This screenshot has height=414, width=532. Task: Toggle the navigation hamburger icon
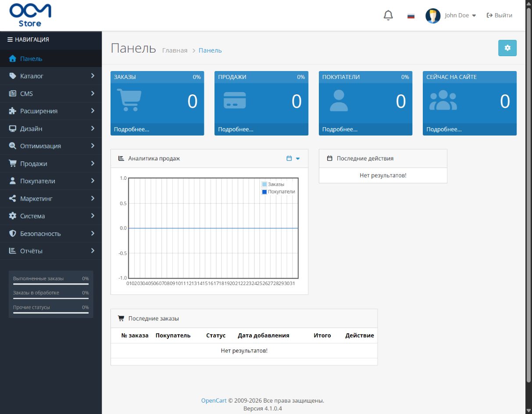click(x=10, y=39)
